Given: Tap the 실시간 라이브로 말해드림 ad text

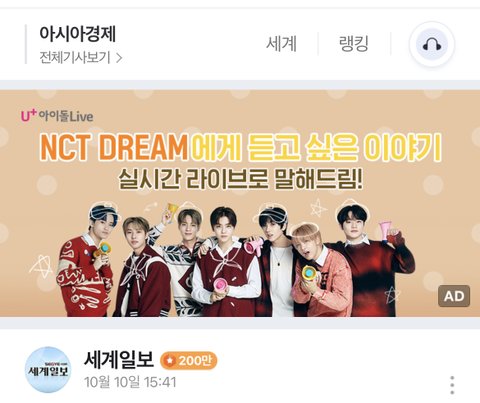Looking at the screenshot, I should coord(241,179).
